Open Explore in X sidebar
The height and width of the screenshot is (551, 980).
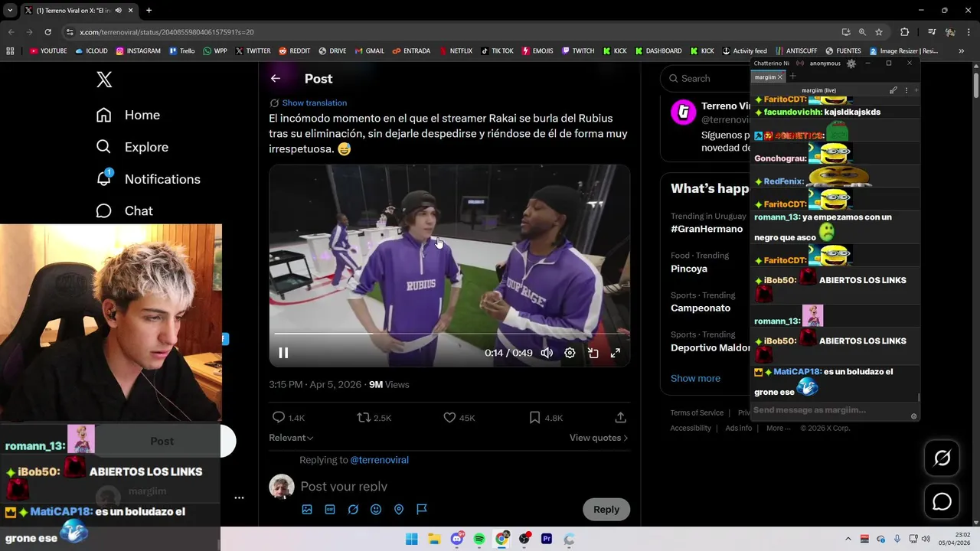132,147
